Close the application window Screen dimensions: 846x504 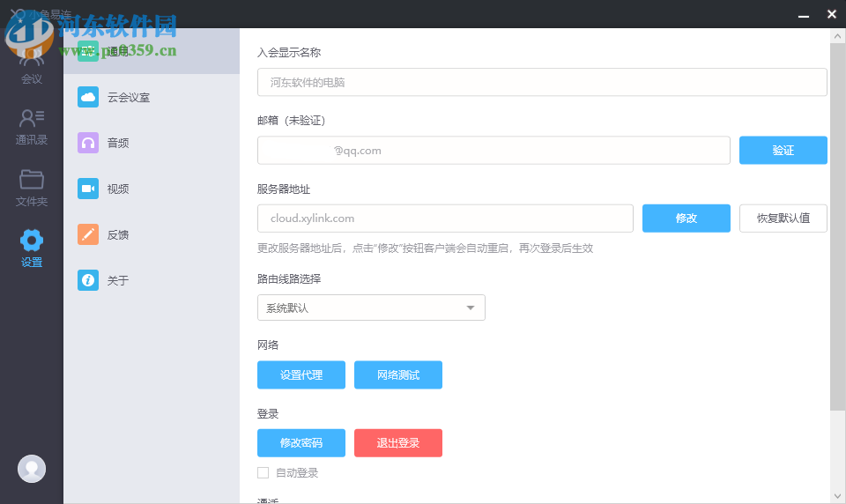831,15
